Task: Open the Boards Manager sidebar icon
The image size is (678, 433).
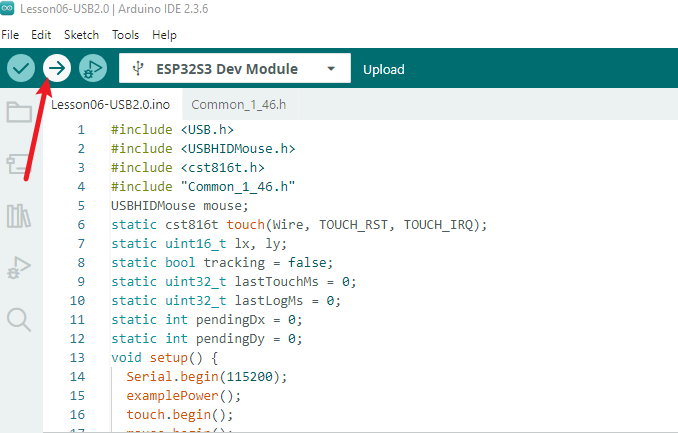Action: coord(18,164)
